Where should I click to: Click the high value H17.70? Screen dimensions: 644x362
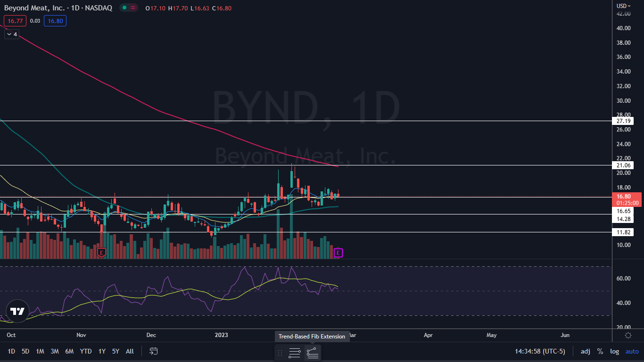point(178,8)
